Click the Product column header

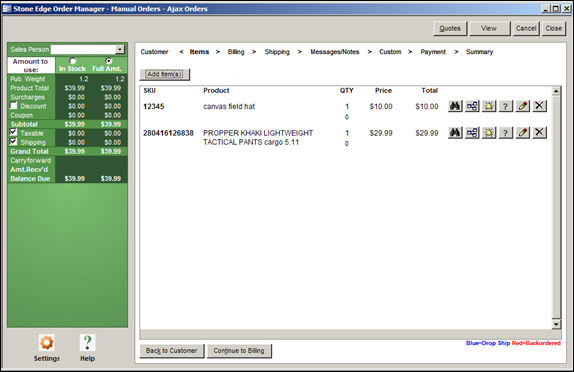click(x=216, y=90)
